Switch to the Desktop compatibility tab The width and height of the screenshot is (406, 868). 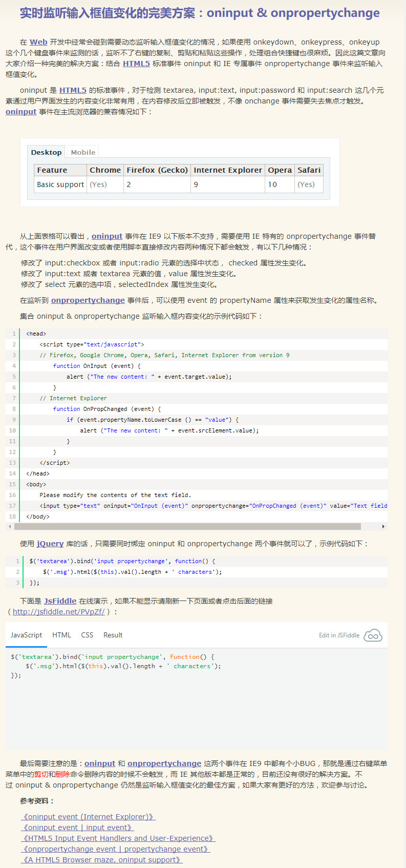pyautogui.click(x=46, y=152)
